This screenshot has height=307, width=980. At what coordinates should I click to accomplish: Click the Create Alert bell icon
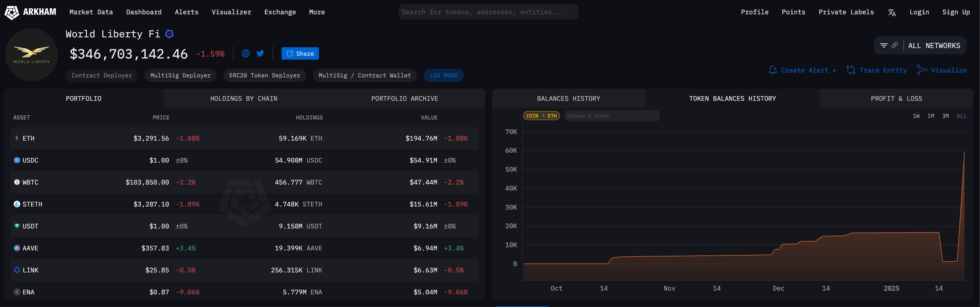coord(772,70)
